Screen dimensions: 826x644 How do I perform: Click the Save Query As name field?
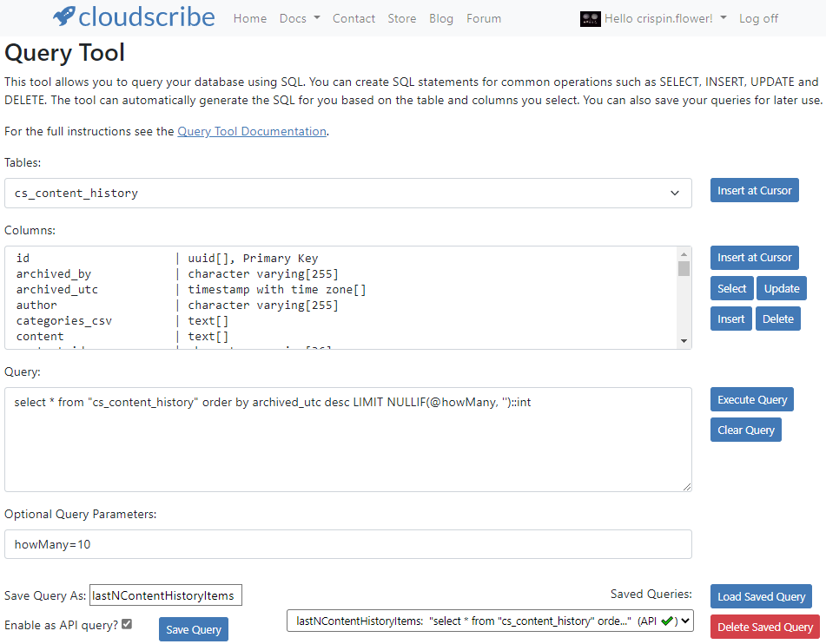coord(166,595)
